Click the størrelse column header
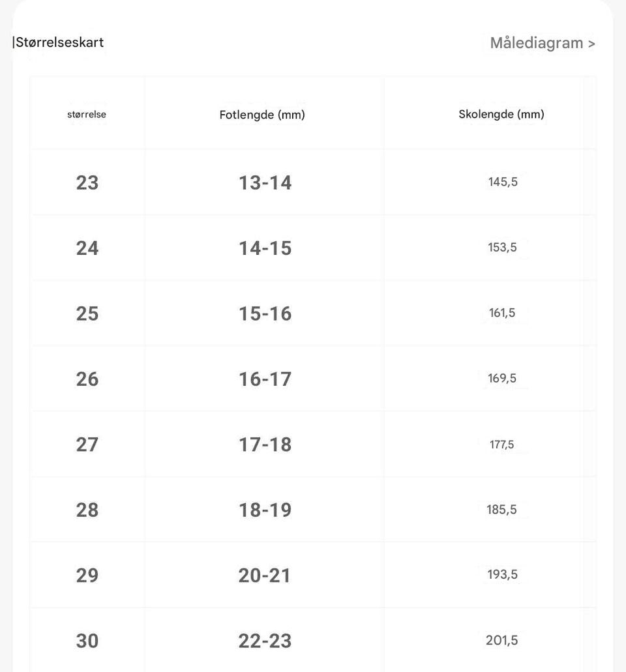This screenshot has width=626, height=672. click(x=87, y=115)
